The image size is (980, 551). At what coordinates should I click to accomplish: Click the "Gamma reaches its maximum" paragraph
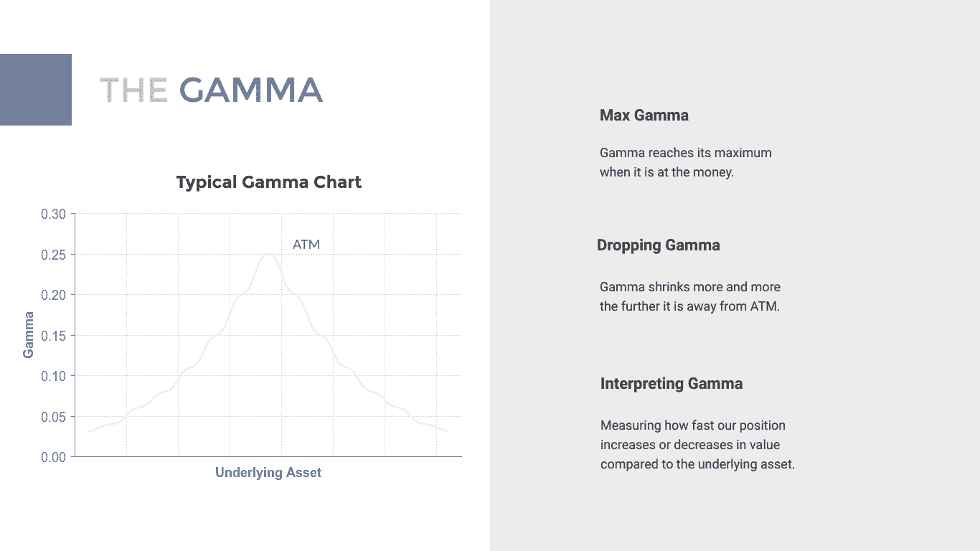tap(685, 162)
